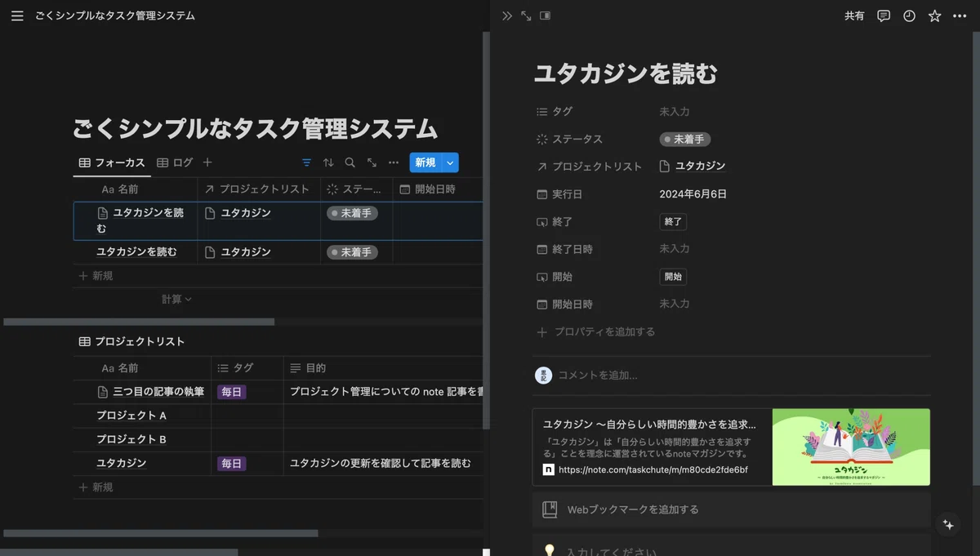
Task: Click the user avatar beside comment field
Action: coord(543,376)
